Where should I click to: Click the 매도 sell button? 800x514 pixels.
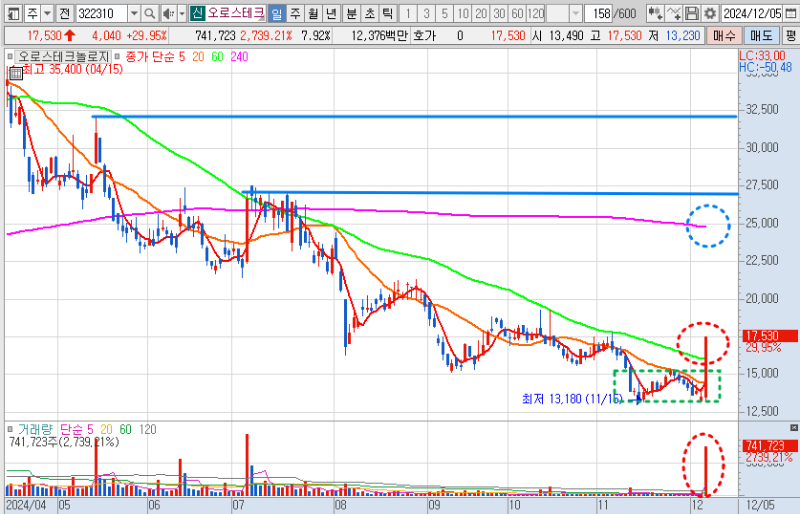761,36
